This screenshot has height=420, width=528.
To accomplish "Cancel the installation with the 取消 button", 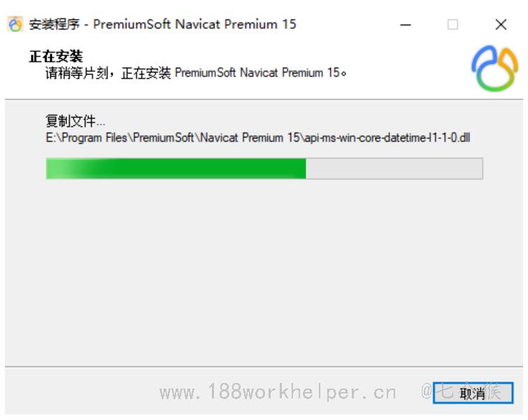I will tap(473, 393).
